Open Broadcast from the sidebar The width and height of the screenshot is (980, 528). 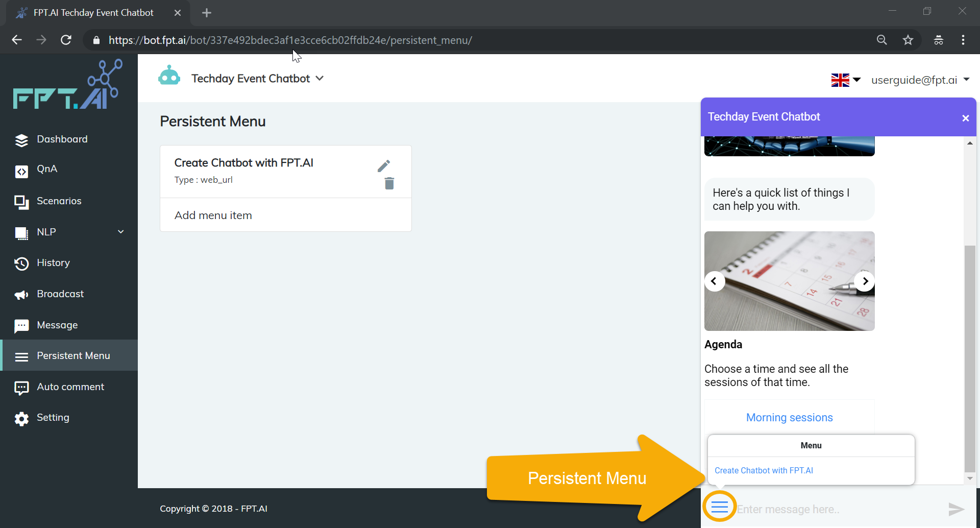pos(60,294)
